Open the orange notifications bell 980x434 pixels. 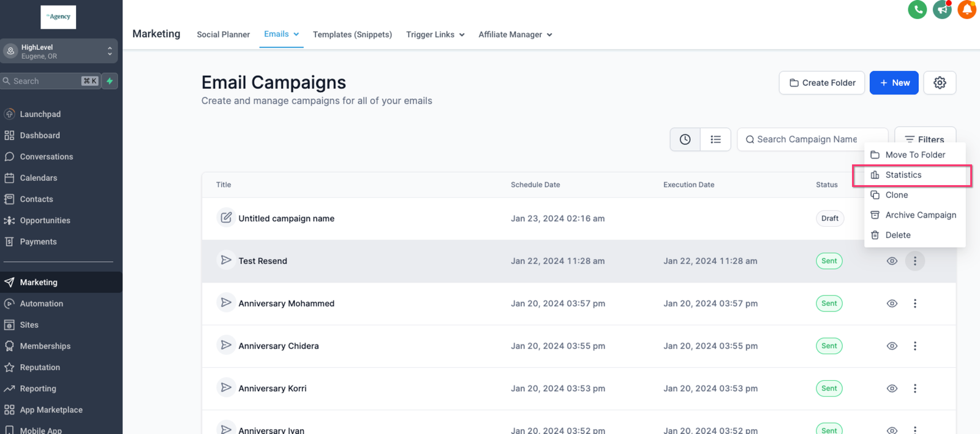click(967, 9)
